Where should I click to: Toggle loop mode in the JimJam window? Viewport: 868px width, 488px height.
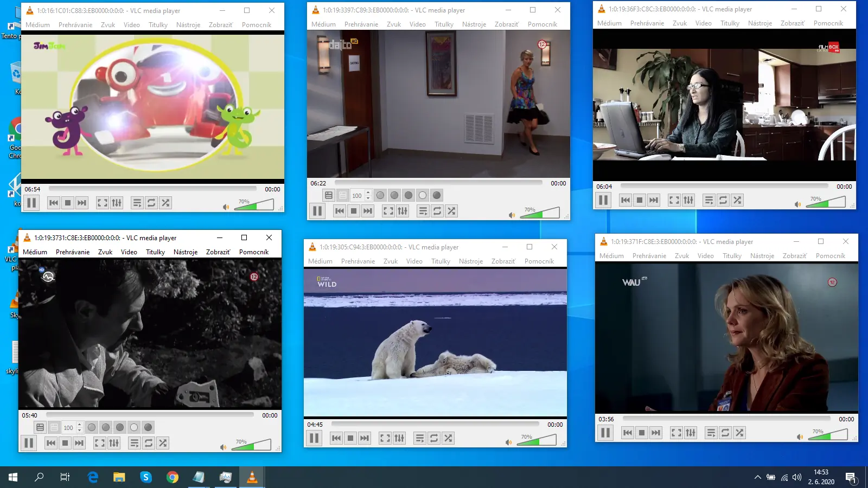point(151,203)
